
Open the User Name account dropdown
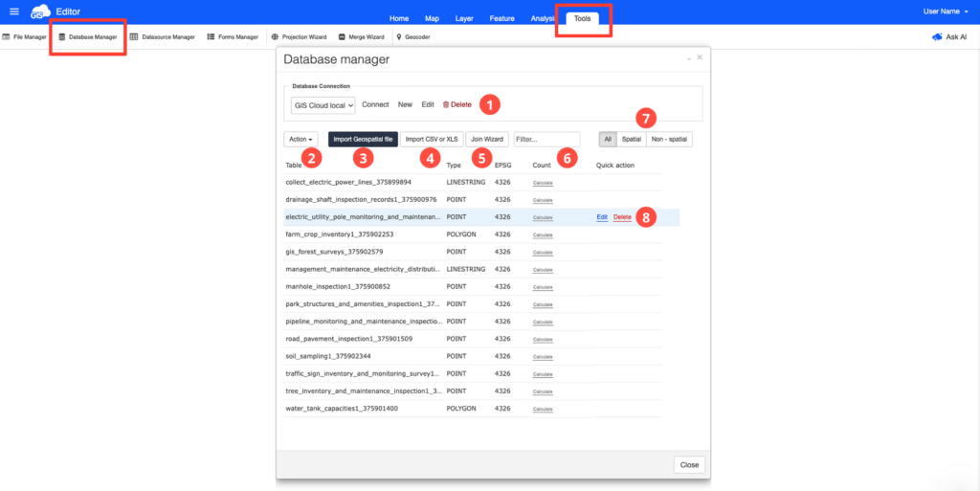pos(946,11)
